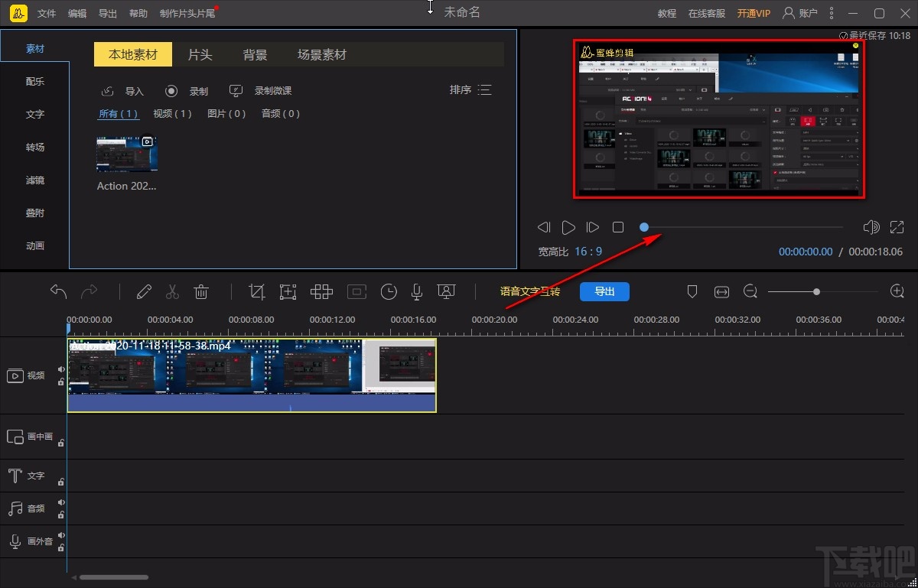The width and height of the screenshot is (918, 588).
Task: Switch to the 片头 tab
Action: (200, 55)
